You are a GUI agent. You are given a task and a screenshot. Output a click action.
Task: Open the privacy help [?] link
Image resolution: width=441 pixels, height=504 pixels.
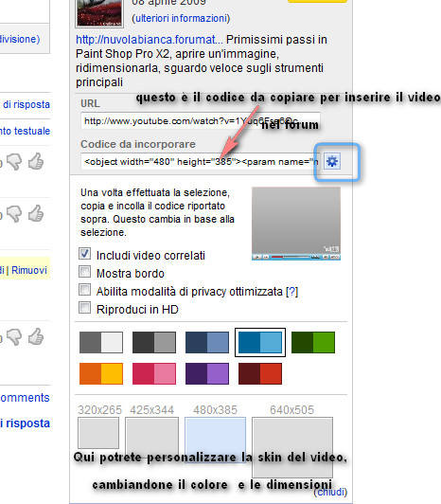291,292
